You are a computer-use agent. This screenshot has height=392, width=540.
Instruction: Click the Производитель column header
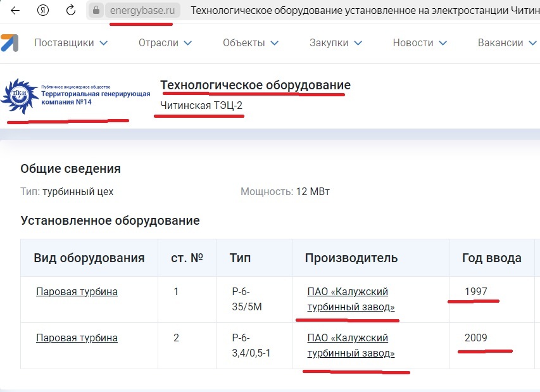click(x=351, y=258)
